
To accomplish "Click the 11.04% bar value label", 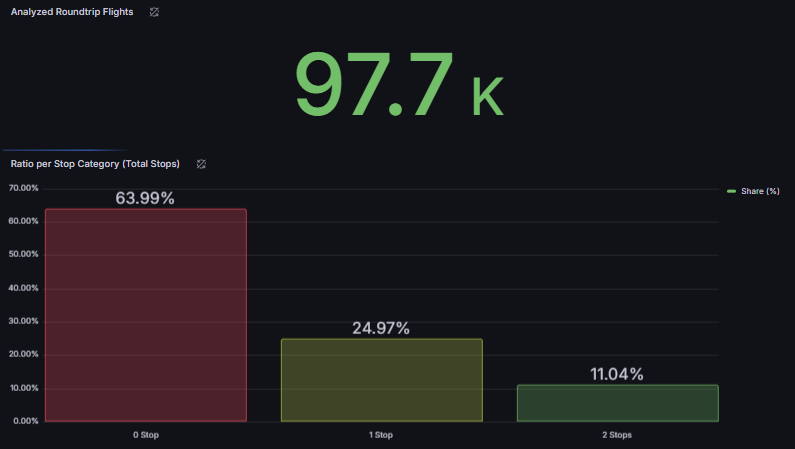I will (x=617, y=374).
